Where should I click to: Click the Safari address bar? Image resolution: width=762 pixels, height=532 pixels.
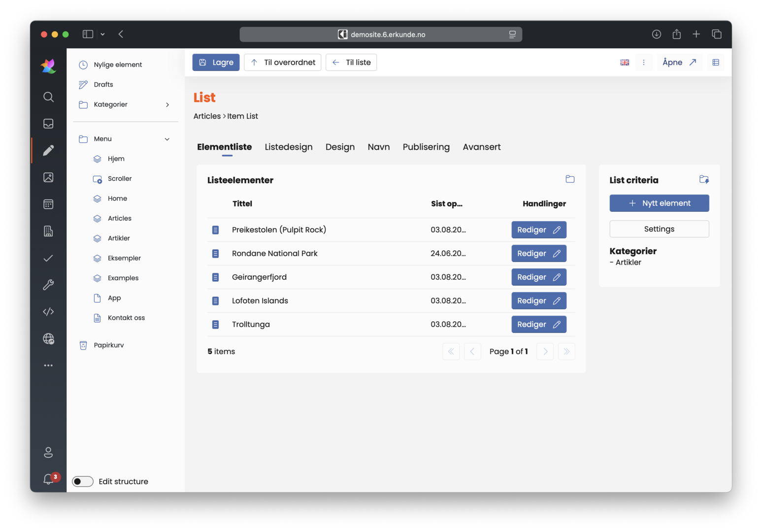(381, 34)
